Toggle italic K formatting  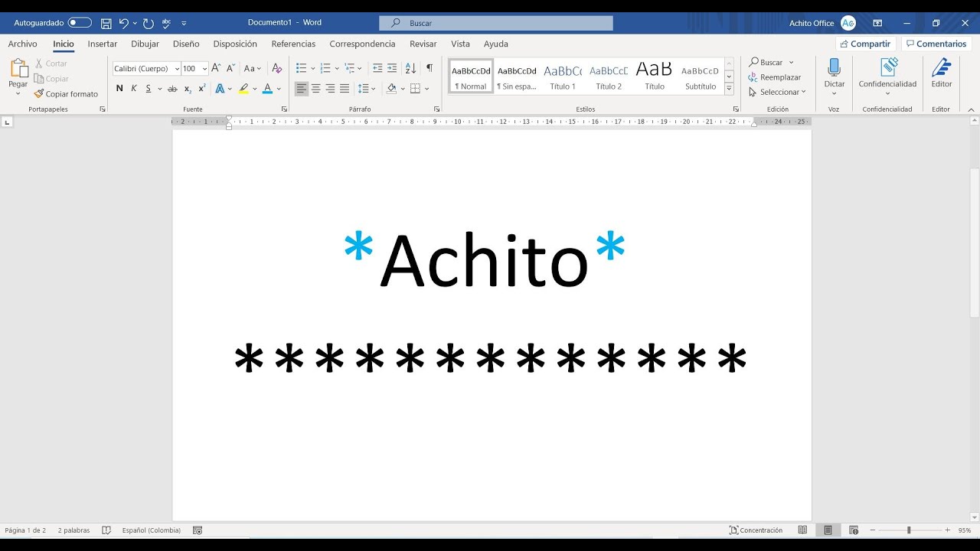coord(134,89)
